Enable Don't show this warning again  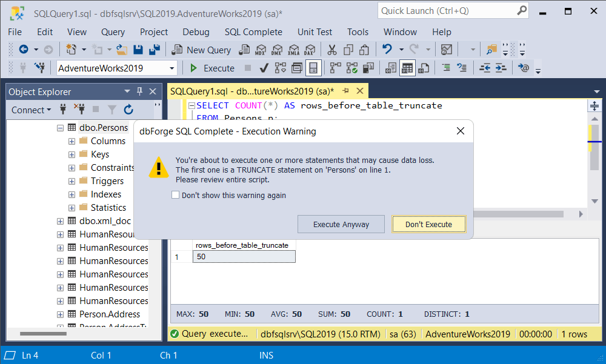(175, 194)
